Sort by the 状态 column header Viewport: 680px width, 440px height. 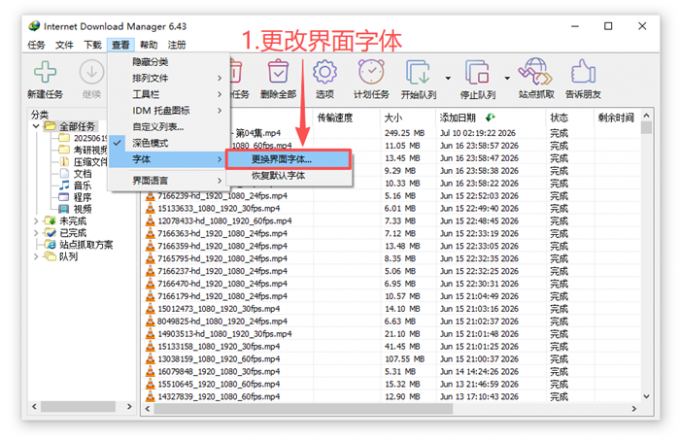(569, 117)
